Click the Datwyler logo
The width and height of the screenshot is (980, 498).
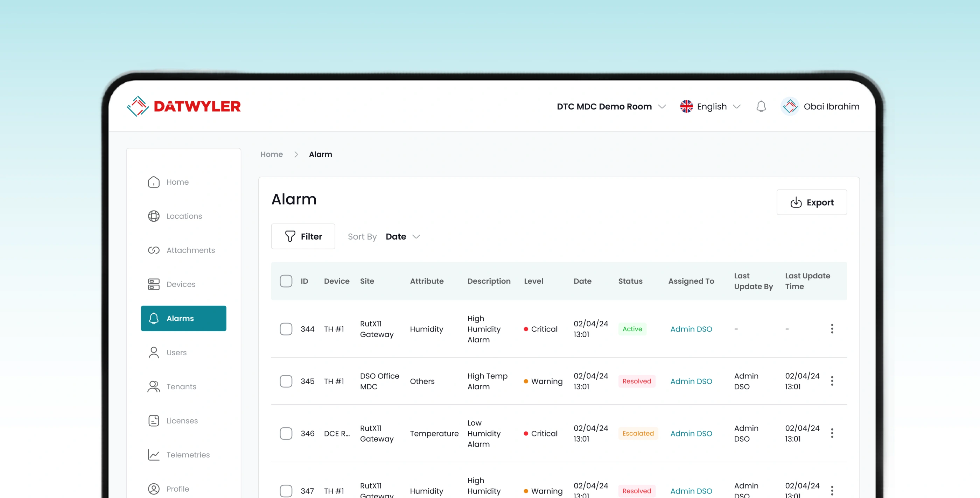point(184,106)
